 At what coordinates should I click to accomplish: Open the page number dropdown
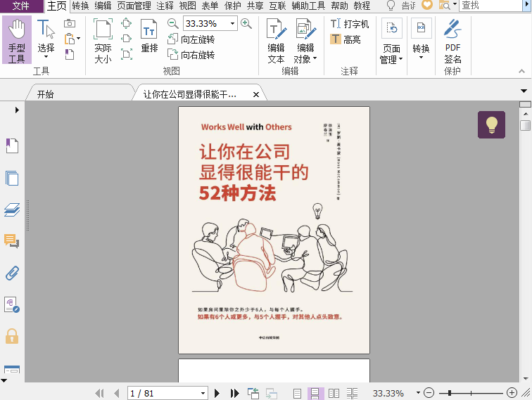203,393
